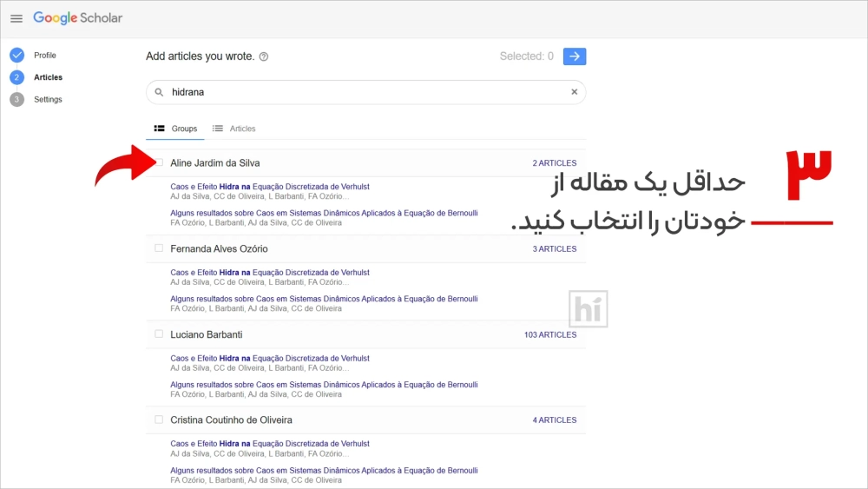This screenshot has width=868, height=489.
Task: Open Caos e Efeito Hidra under Fernanda
Action: (270, 273)
